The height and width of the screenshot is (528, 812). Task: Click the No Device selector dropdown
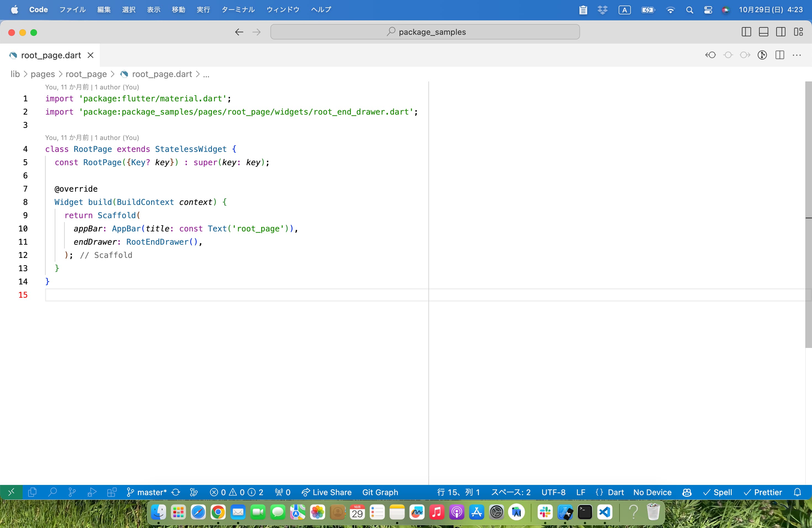coord(652,492)
